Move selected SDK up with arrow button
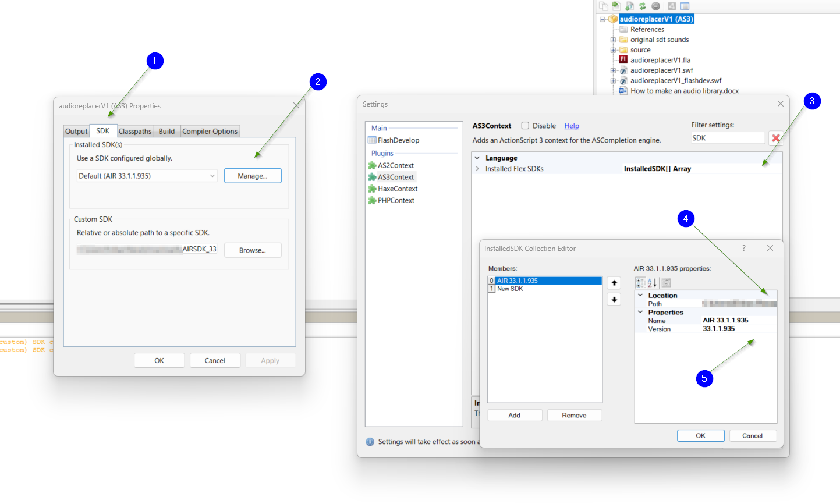This screenshot has height=504, width=840. [x=614, y=283]
